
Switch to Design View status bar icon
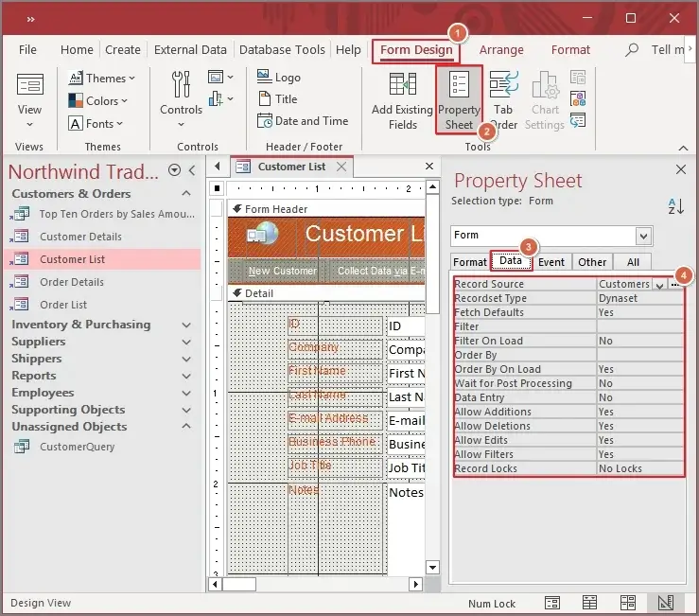tap(666, 603)
